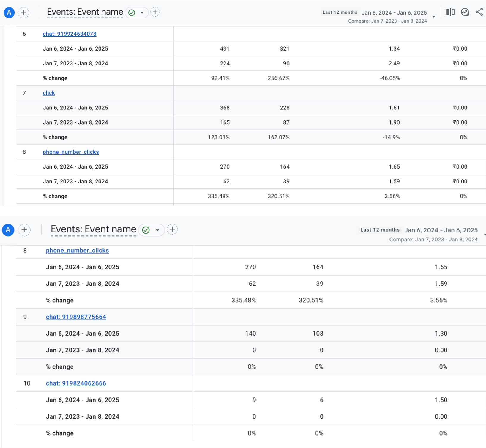The image size is (486, 448).
Task: Click upper 'Events: Event name' title
Action: click(85, 12)
